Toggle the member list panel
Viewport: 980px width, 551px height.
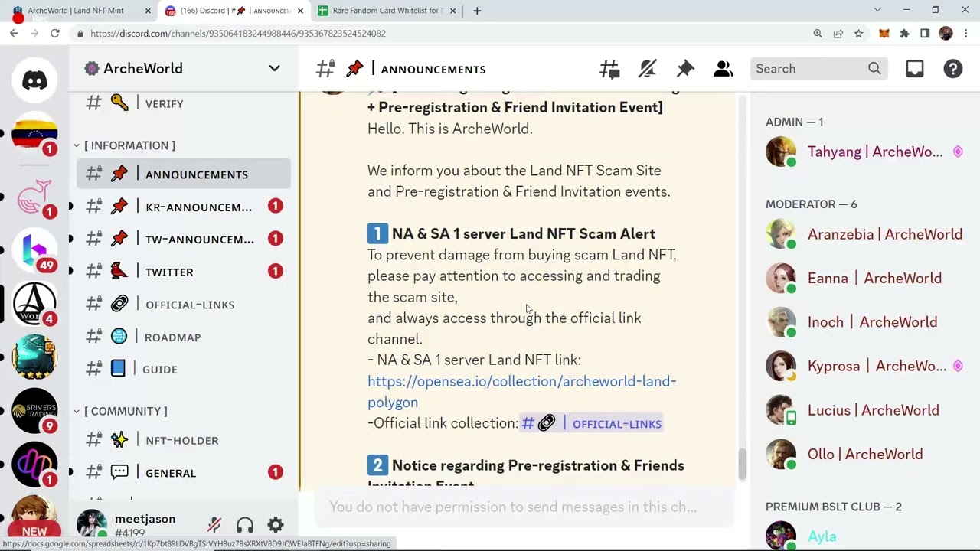click(x=724, y=69)
